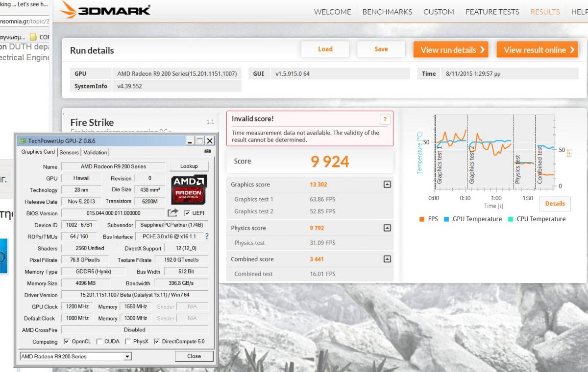
Task: Click the 9 792 physics score value
Action: [317, 228]
